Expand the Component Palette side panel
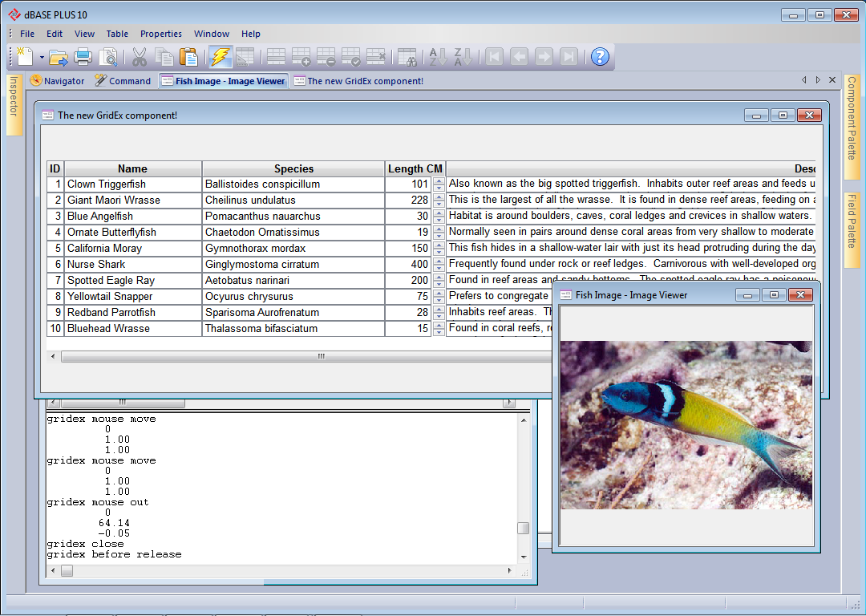This screenshot has height=616, width=866. tap(852, 127)
